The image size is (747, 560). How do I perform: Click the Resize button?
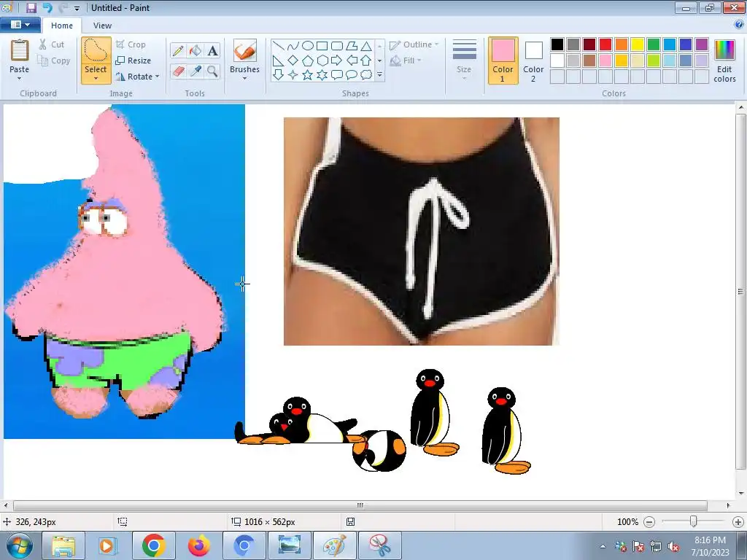pos(133,61)
